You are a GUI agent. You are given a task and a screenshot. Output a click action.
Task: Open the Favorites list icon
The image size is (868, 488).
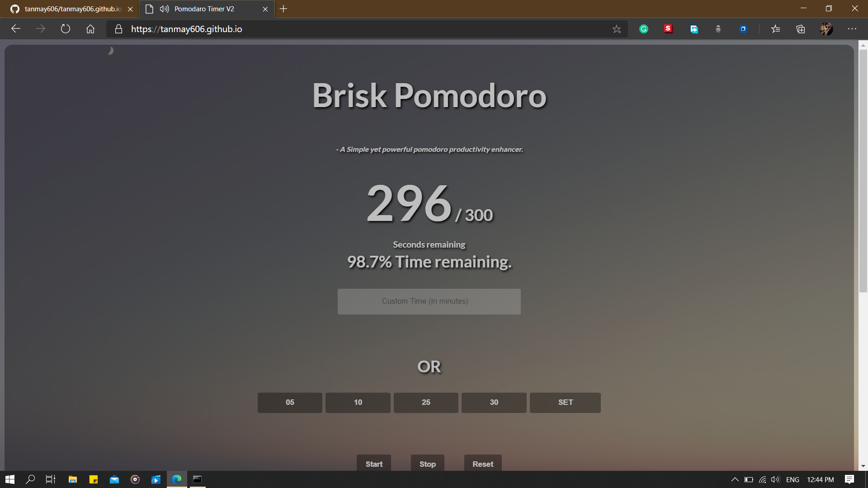coord(776,29)
